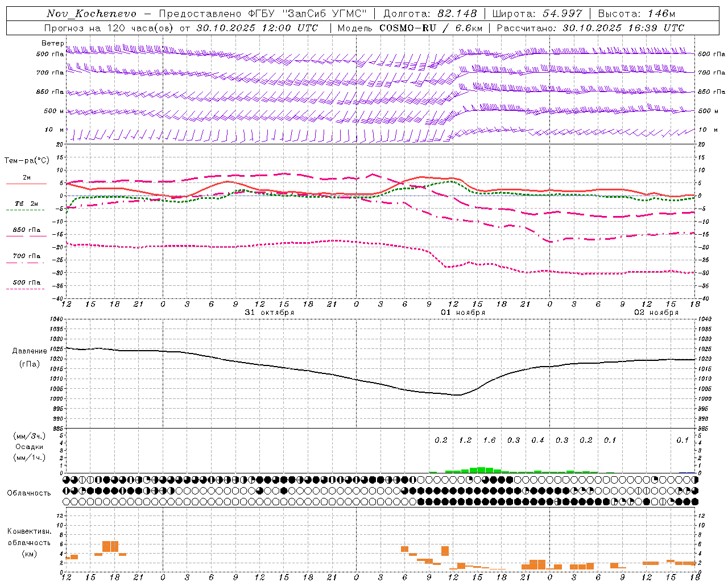Click the 10 м wind level label on left
The height and width of the screenshot is (582, 728).
55,130
